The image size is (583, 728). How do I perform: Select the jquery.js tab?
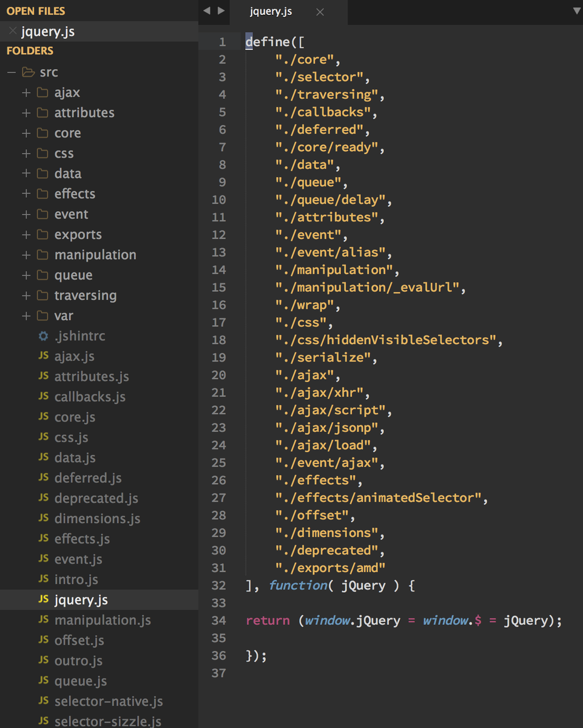tap(271, 12)
